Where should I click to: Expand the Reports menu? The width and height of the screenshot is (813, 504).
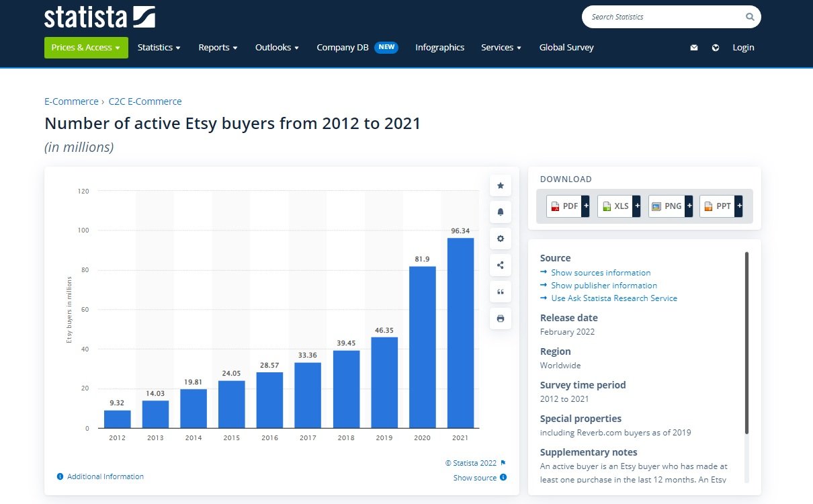[x=218, y=48]
